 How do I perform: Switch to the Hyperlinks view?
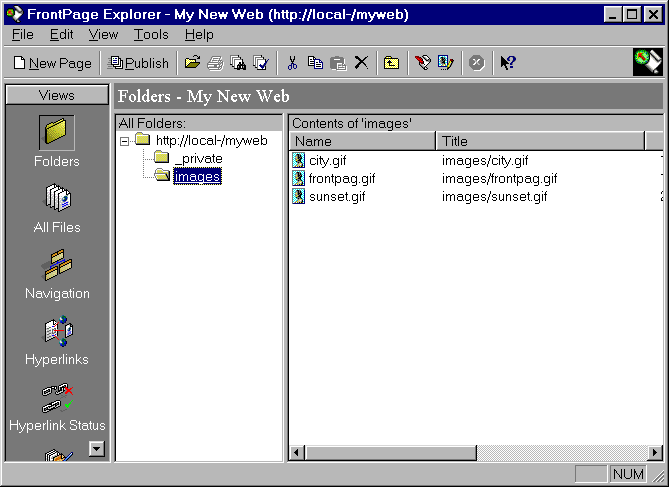(x=57, y=341)
